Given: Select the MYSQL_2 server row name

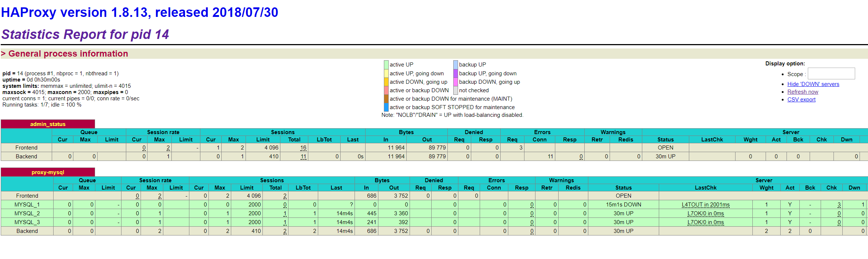Looking at the screenshot, I should click(x=27, y=213).
